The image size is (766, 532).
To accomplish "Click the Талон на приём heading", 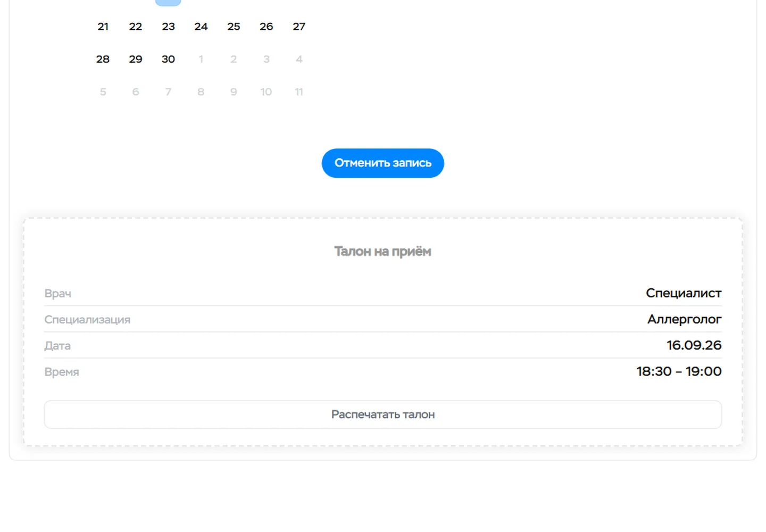I will [x=382, y=252].
